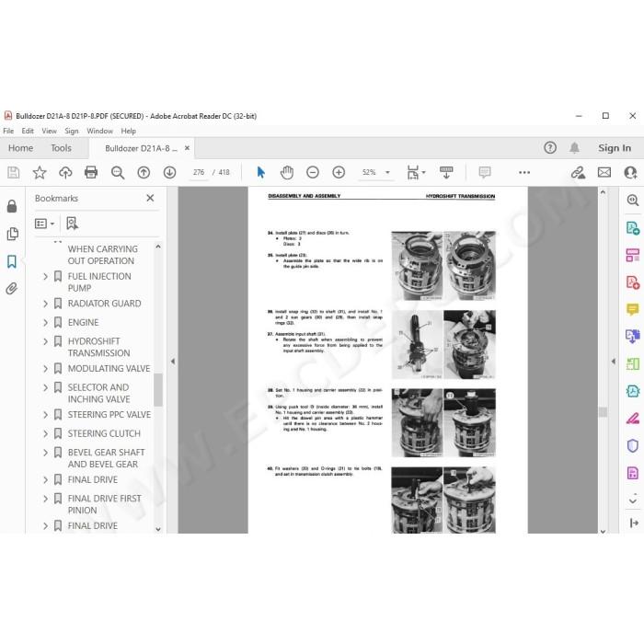Open the Help menu
The image size is (644, 644).
tap(128, 131)
